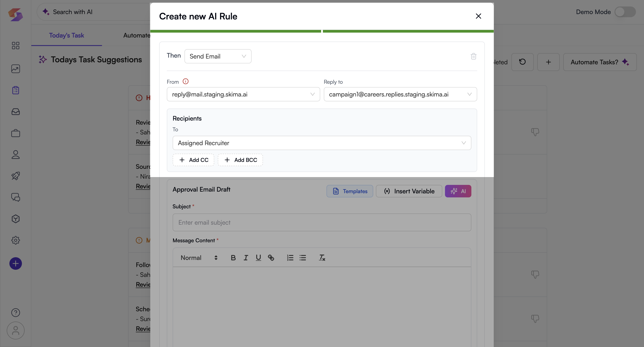The width and height of the screenshot is (644, 347).
Task: Open the campaigns rocket icon in sidebar
Action: point(15,176)
